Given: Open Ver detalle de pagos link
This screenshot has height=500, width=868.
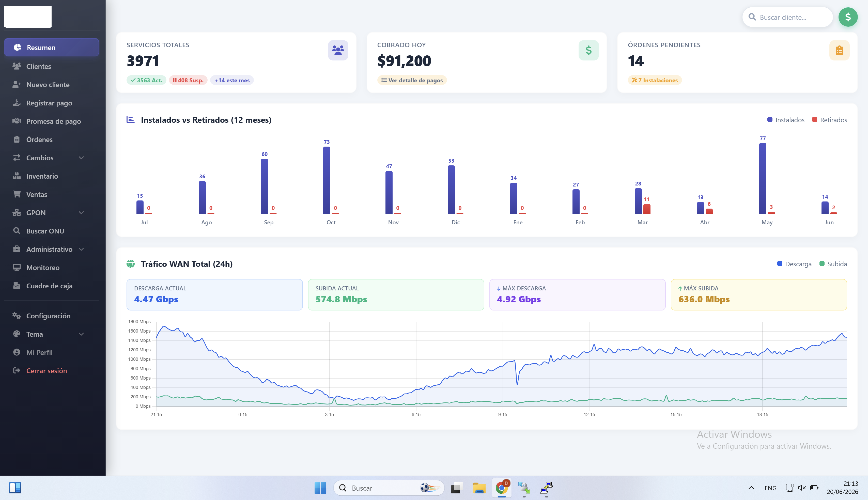Looking at the screenshot, I should pyautogui.click(x=412, y=80).
